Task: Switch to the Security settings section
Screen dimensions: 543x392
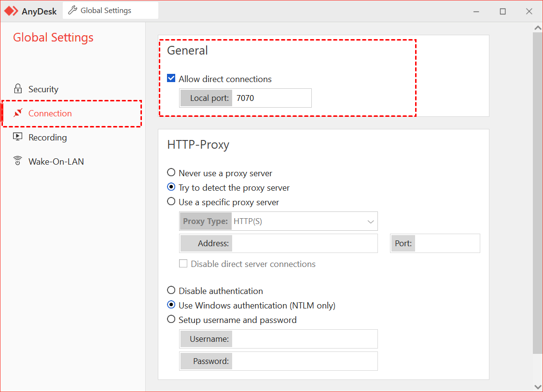Action: (43, 89)
